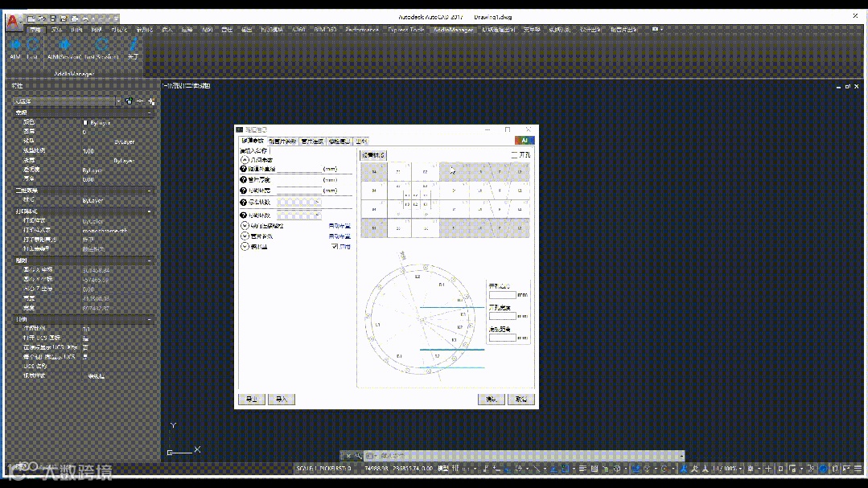868x488 pixels.
Task: Click the AIM(Session) ribbon icon
Action: coord(64,44)
